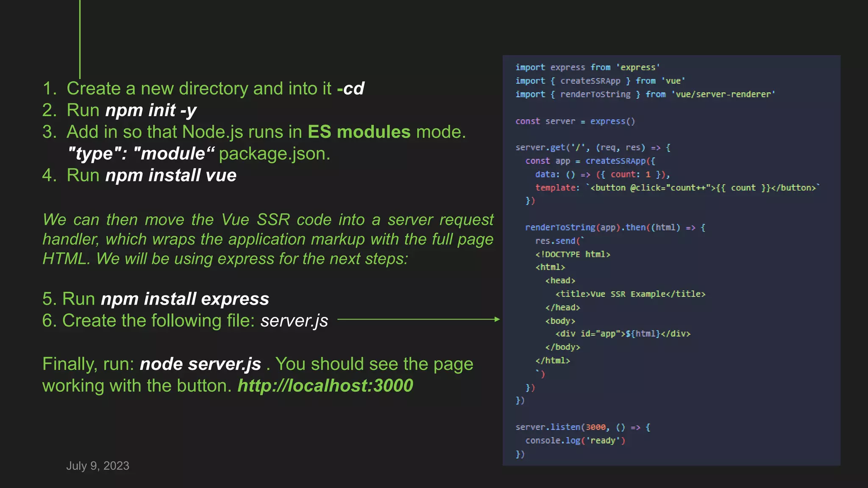868x488 pixels.
Task: Click the "server.get('/', (req, res)" code line
Action: tap(593, 148)
